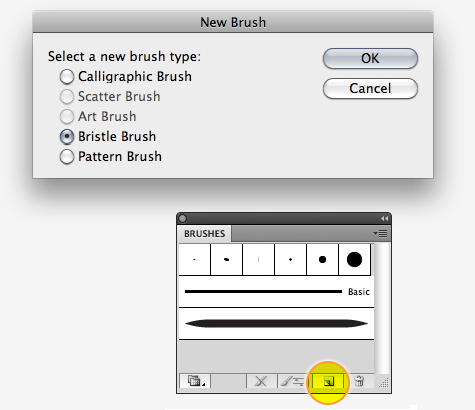The height and width of the screenshot is (410, 475).
Task: Open the Brushes panel flyout menu
Action: click(380, 233)
